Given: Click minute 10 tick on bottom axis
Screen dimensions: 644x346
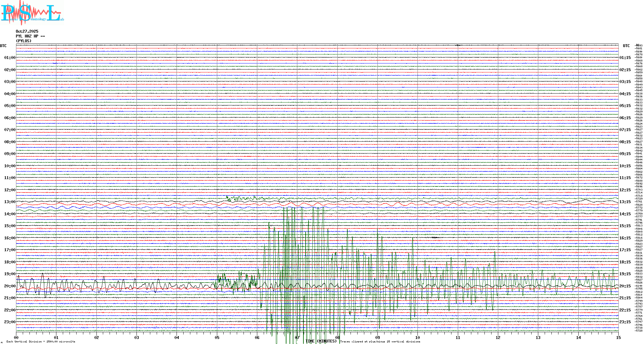Looking at the screenshot, I should pyautogui.click(x=417, y=337).
